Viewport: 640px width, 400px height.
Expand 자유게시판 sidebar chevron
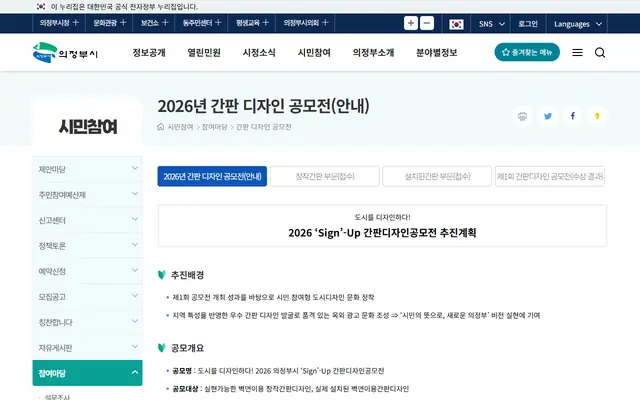135,347
